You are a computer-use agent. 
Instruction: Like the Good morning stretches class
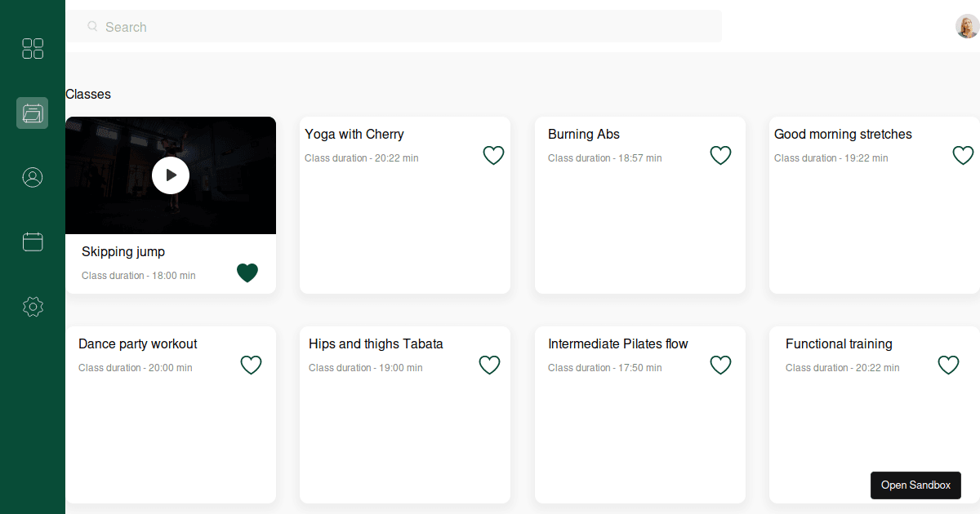click(x=964, y=155)
